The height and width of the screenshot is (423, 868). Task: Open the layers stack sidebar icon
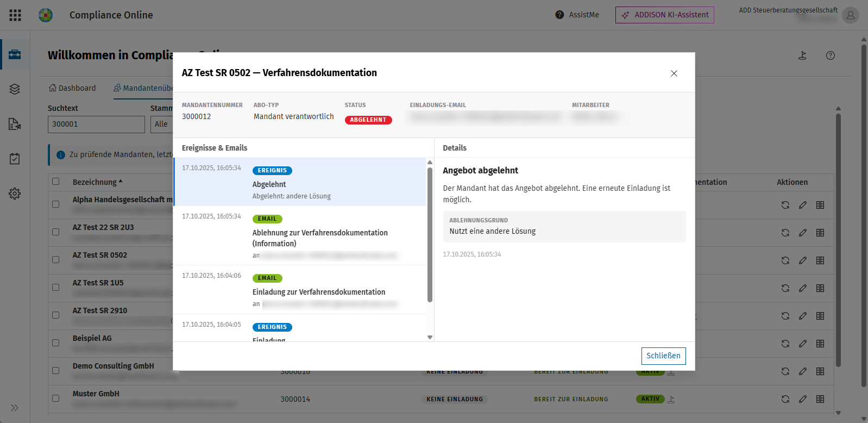(x=15, y=89)
